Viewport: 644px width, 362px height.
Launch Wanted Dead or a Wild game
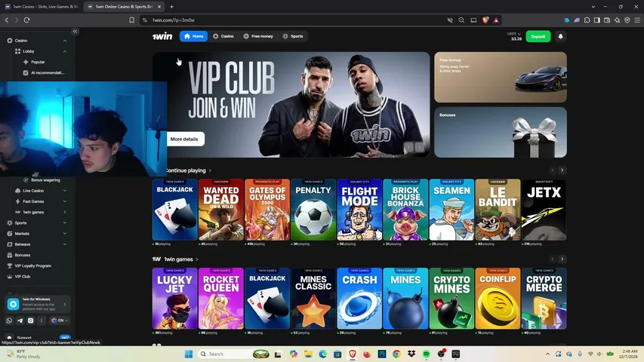(221, 210)
